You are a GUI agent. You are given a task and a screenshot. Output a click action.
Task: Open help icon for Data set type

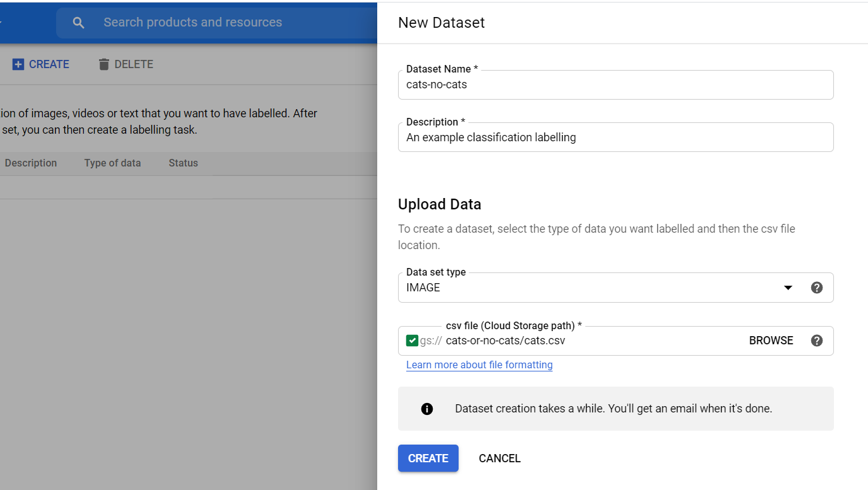tap(816, 288)
